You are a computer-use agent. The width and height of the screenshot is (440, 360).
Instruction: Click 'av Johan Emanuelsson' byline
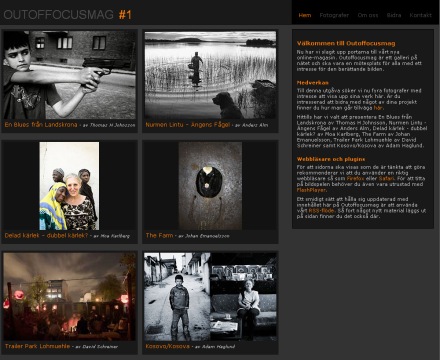[x=204, y=236]
